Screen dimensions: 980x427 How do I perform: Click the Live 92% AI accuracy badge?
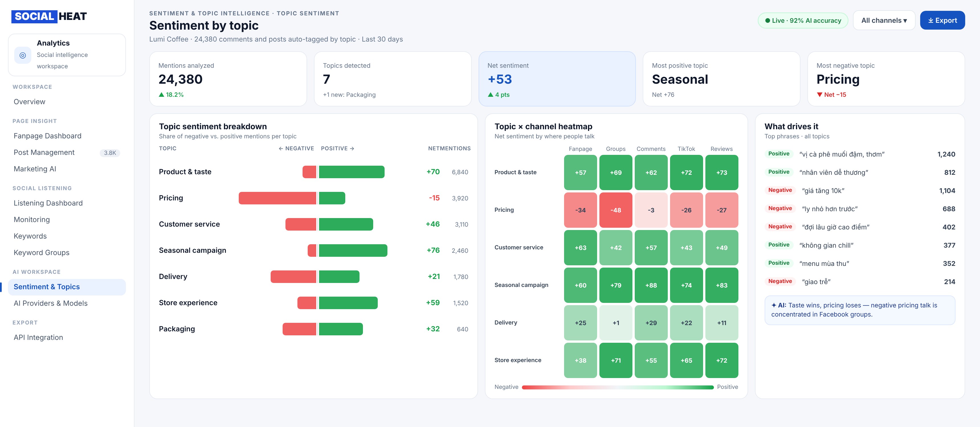pyautogui.click(x=803, y=20)
